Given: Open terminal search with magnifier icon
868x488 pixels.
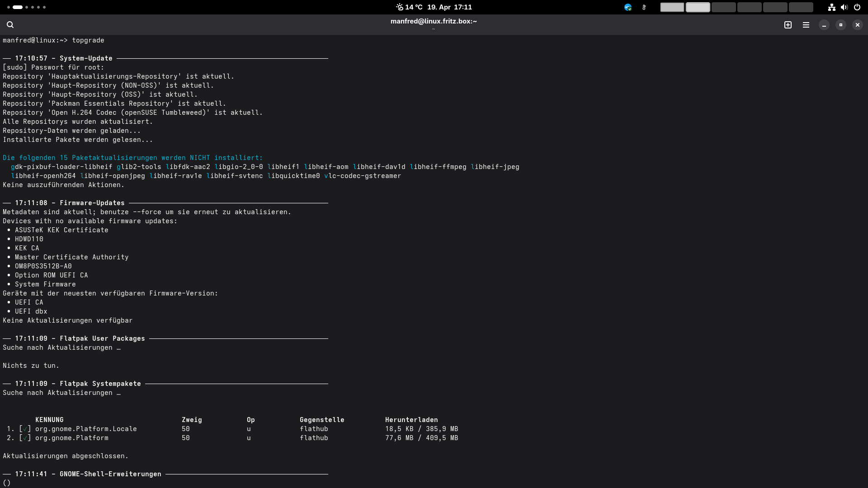Looking at the screenshot, I should point(10,25).
